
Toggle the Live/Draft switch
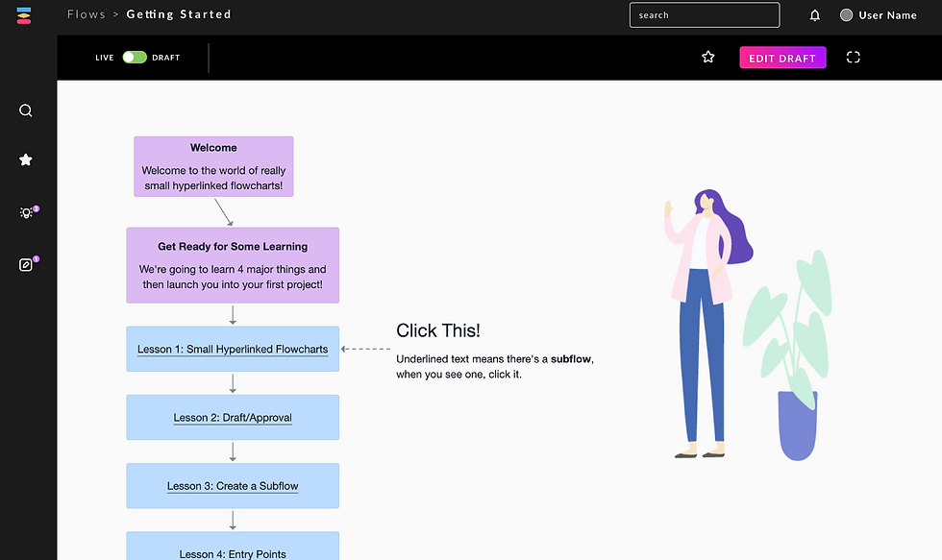click(135, 57)
